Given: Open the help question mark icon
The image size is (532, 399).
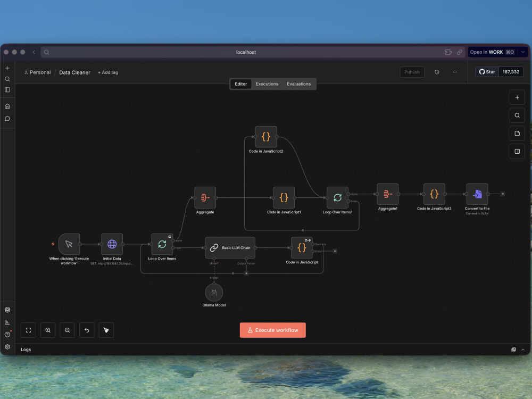Looking at the screenshot, I should pyautogui.click(x=7, y=335).
